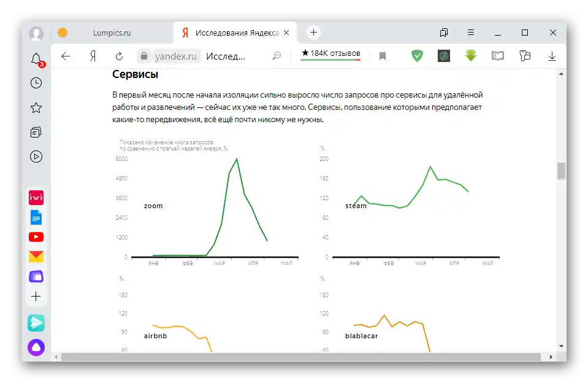Open the tab bookmarks manager icon

coord(444,33)
